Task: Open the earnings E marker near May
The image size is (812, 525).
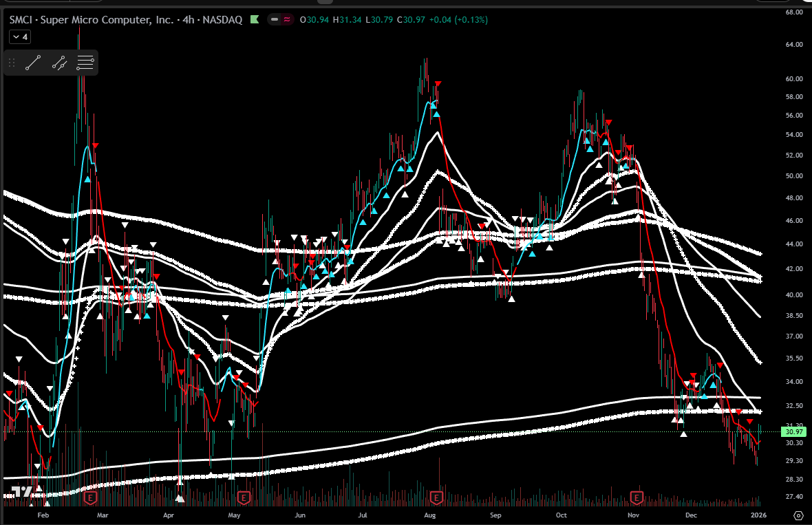Action: (x=244, y=498)
